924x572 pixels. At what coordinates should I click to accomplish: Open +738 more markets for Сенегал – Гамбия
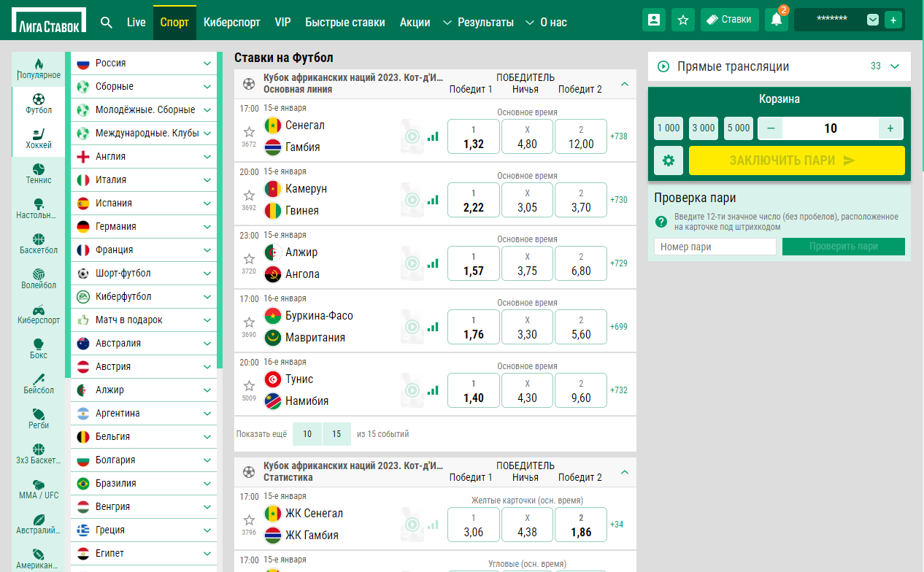point(619,136)
